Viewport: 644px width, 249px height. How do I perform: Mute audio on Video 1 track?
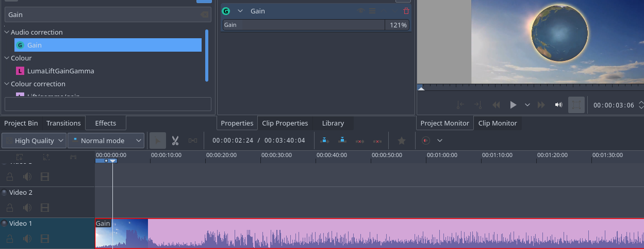[x=27, y=239]
